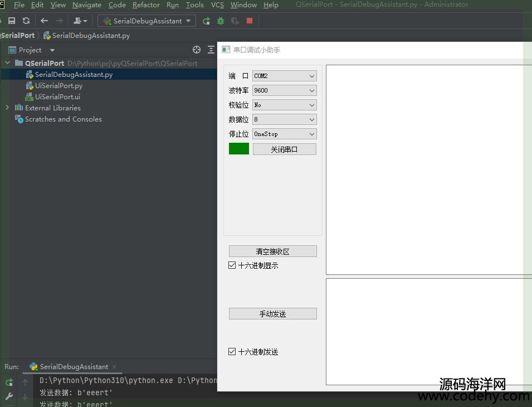This screenshot has height=407, width=532.
Task: Click the wrench settings icon in Run panel
Action: click(9, 396)
